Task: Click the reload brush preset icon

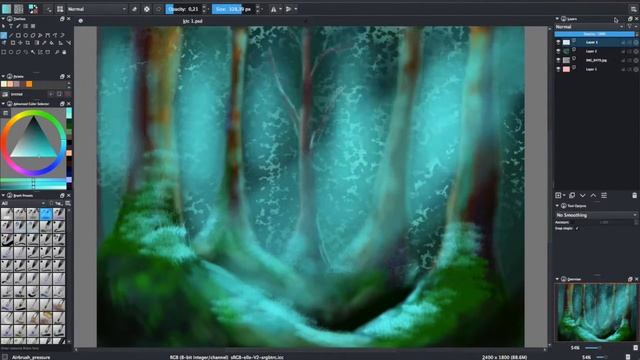Action: (159, 9)
